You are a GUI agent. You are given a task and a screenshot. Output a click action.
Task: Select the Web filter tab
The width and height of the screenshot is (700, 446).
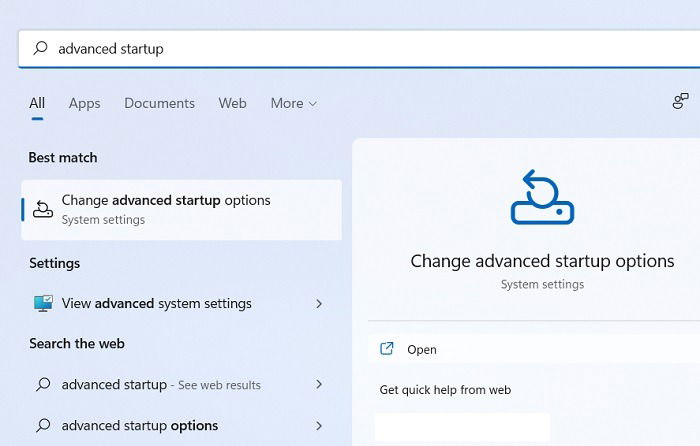pos(232,104)
